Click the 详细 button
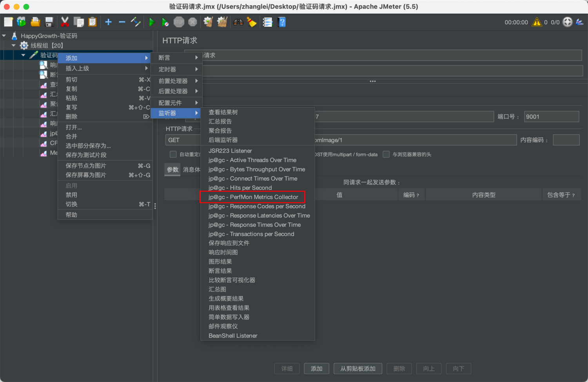This screenshot has height=382, width=588. coord(287,369)
